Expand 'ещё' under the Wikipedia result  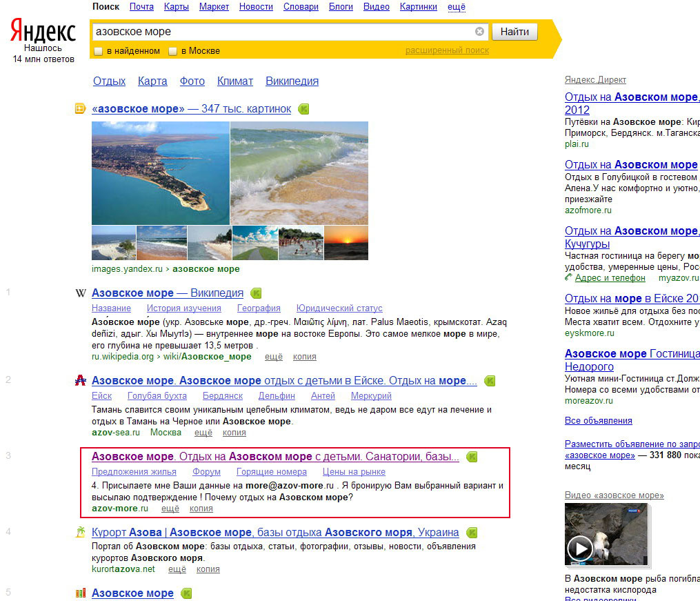[274, 357]
